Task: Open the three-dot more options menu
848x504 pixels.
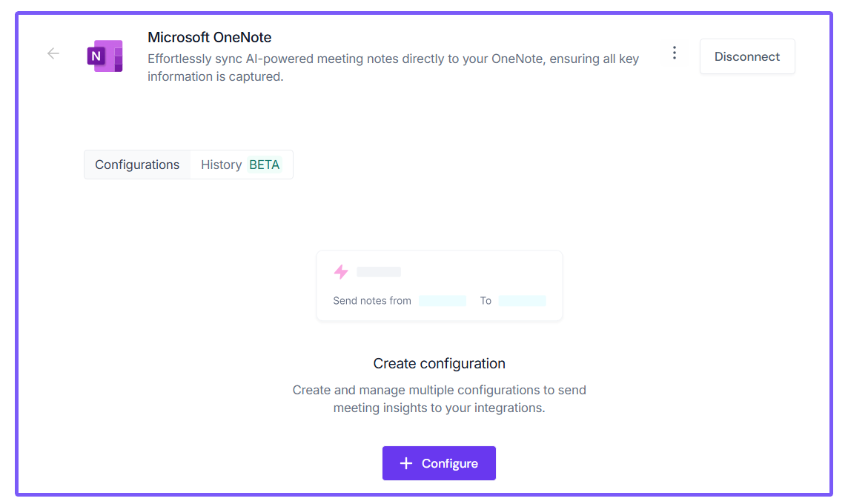Action: [674, 53]
